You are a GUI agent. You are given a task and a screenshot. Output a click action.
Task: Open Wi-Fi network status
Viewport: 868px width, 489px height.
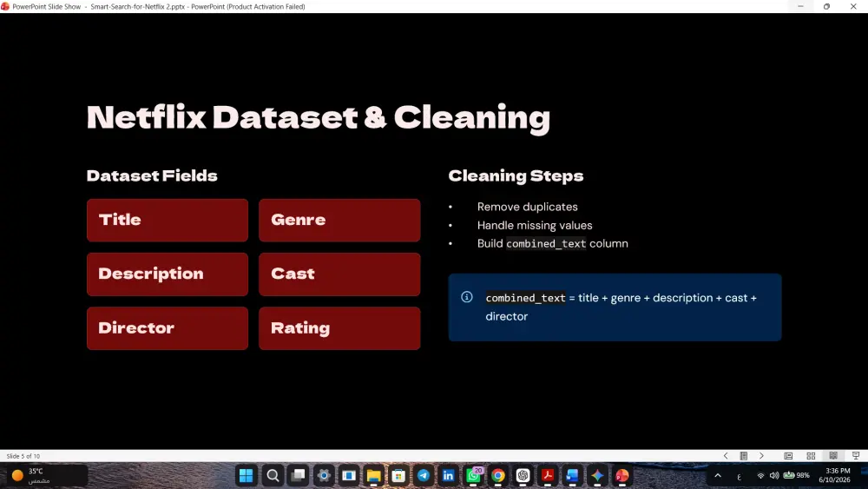[x=760, y=475]
